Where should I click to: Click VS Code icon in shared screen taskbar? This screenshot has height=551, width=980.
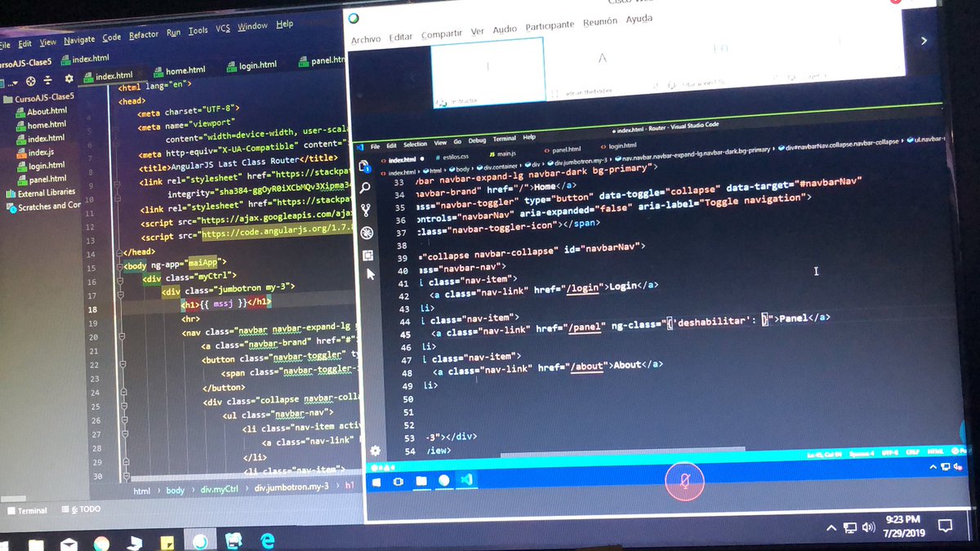467,480
